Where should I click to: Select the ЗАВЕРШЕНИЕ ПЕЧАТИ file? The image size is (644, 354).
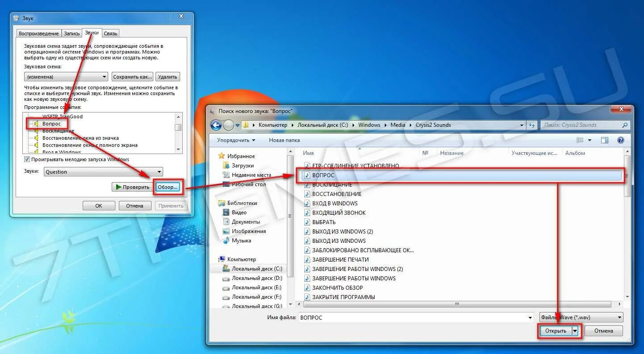[341, 260]
